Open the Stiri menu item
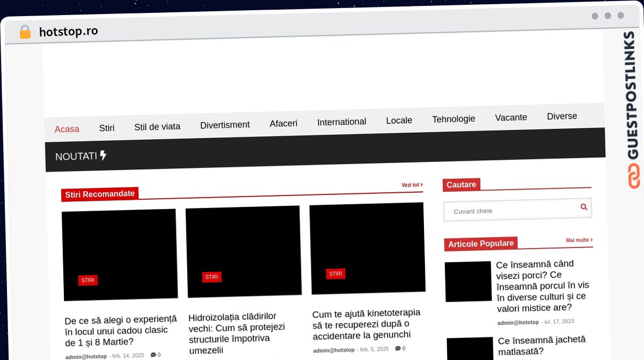 coord(107,128)
